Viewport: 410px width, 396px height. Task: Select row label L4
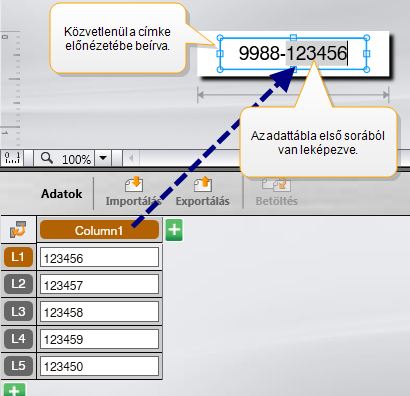point(18,339)
